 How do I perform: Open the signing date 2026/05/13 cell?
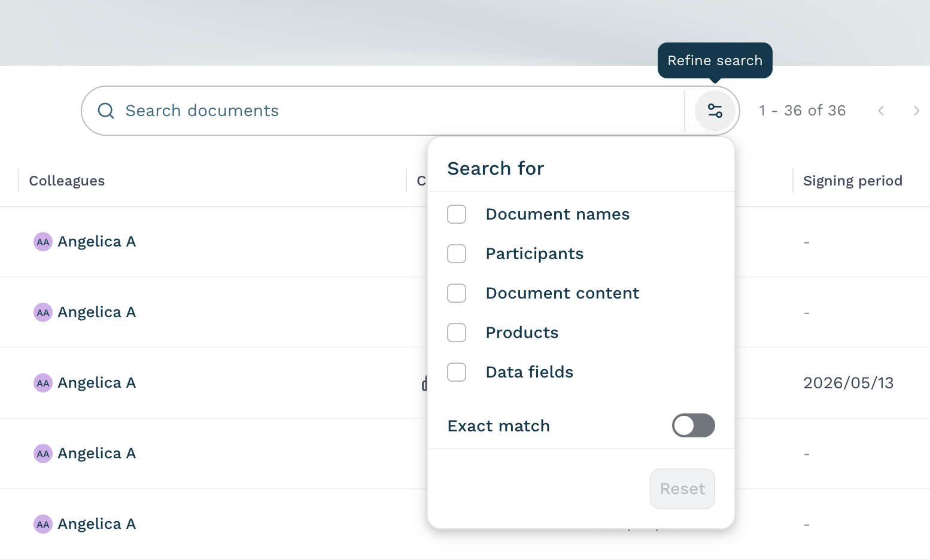coord(849,383)
